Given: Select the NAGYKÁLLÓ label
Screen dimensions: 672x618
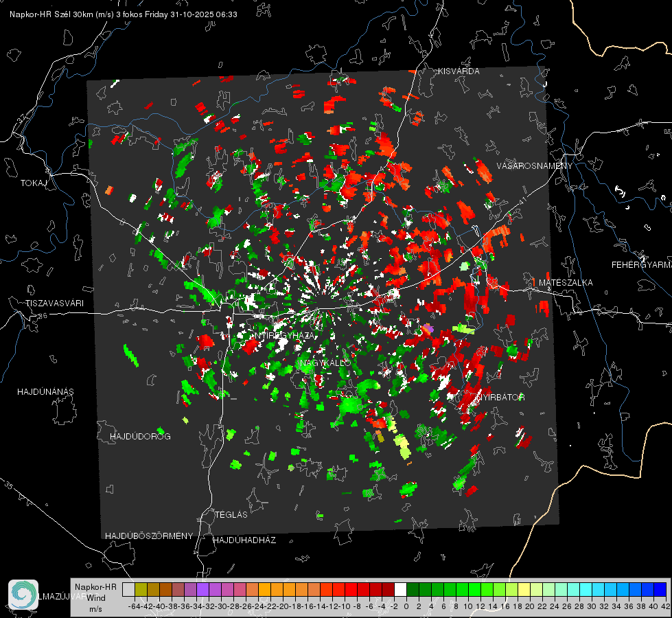Looking at the screenshot, I should 325,363.
